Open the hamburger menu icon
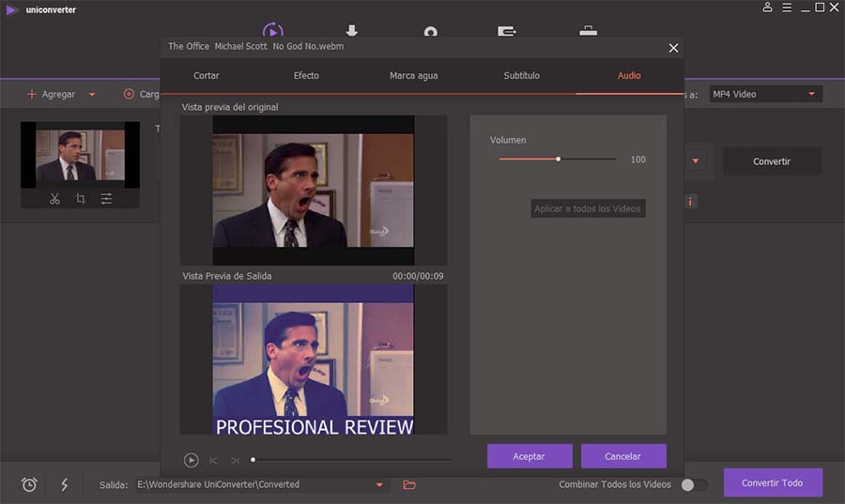 (787, 8)
